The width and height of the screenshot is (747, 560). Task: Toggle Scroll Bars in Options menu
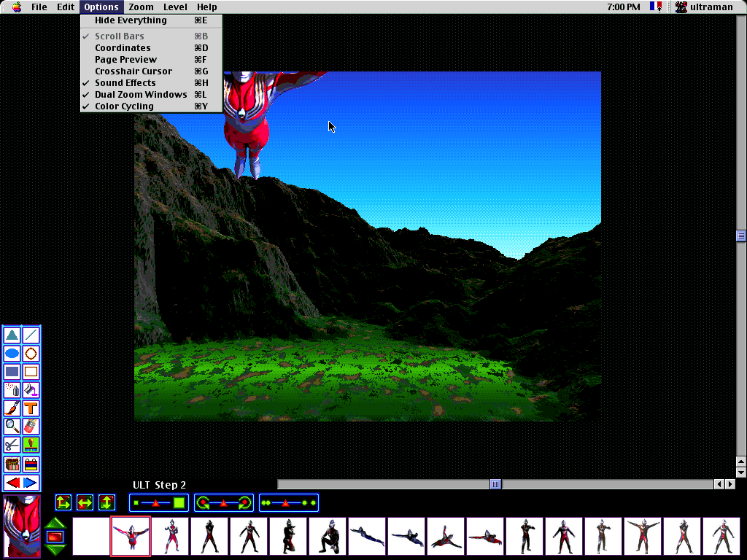151,36
